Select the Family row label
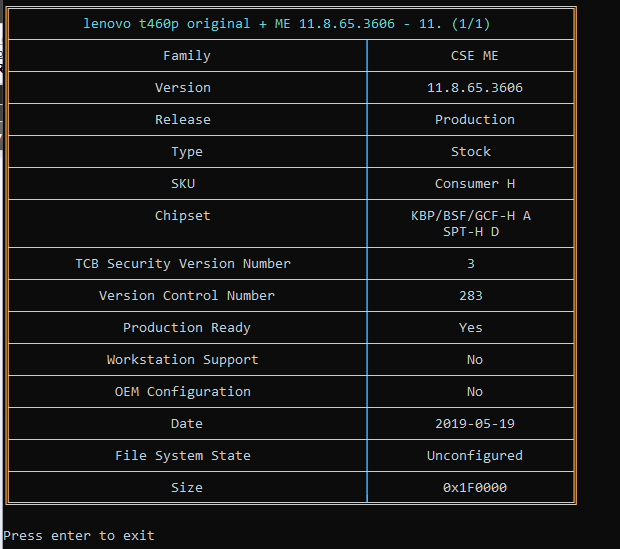 [187, 56]
